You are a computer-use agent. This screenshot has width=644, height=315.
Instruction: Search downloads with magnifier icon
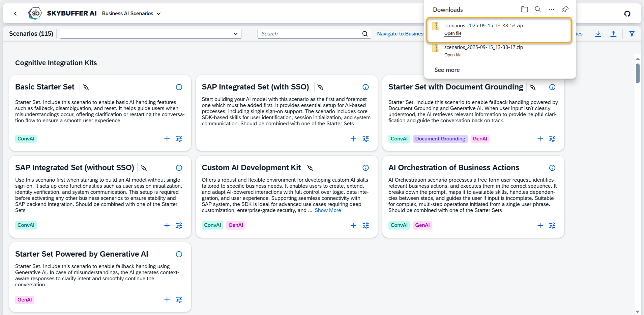(538, 9)
